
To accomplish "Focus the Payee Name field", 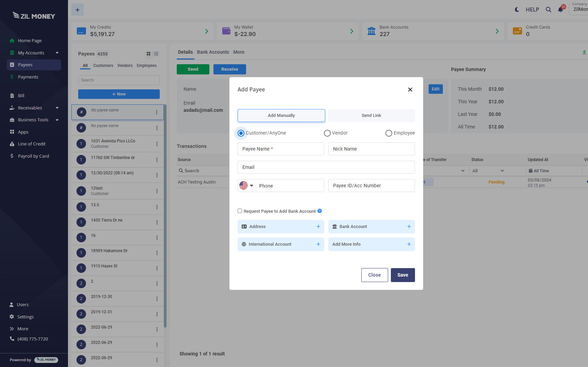I will (x=281, y=149).
